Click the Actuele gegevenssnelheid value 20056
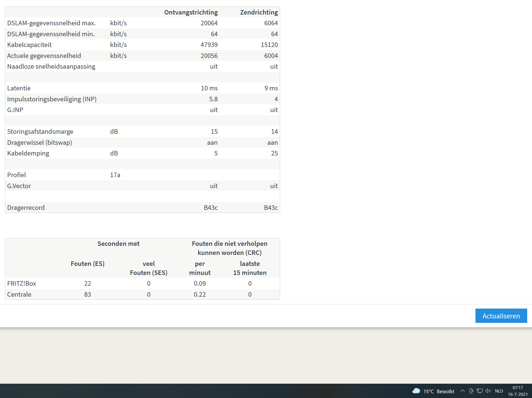 tap(209, 56)
